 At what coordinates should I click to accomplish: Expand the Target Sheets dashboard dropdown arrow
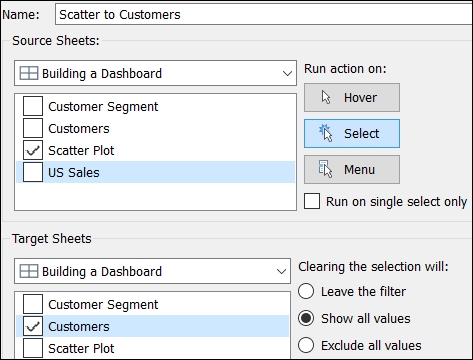pyautogui.click(x=281, y=271)
